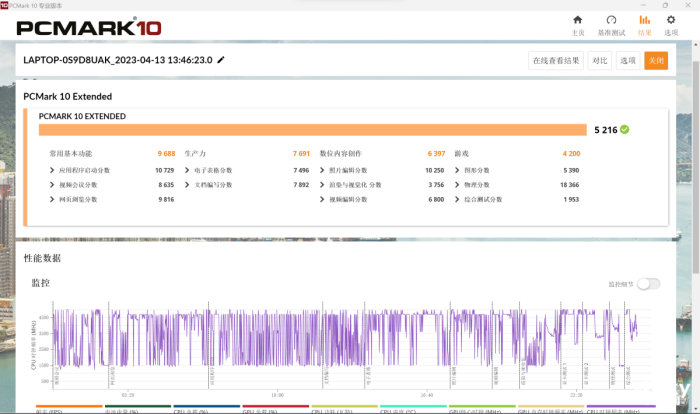Expand the 视频会议分数 details
Viewport: 700px width, 414px height.
pyautogui.click(x=52, y=185)
